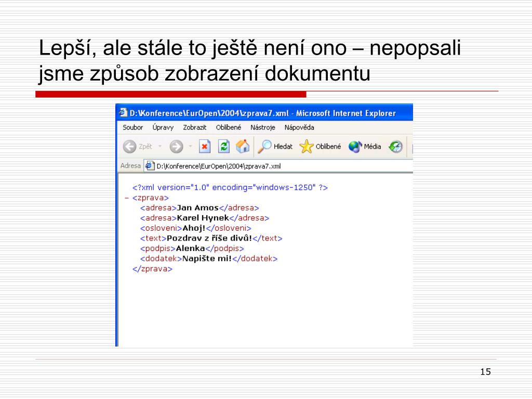Click the Adresa label
The width and height of the screenshot is (532, 399).
coord(130,166)
